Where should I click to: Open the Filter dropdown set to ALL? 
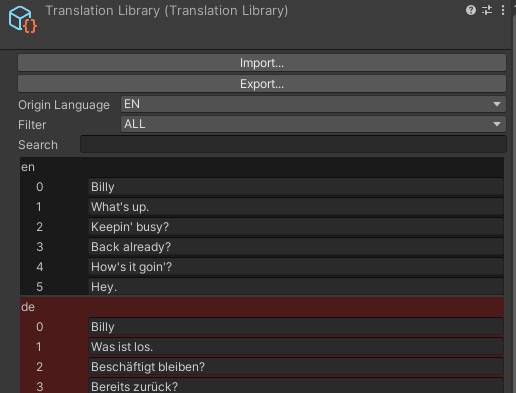[x=313, y=124]
